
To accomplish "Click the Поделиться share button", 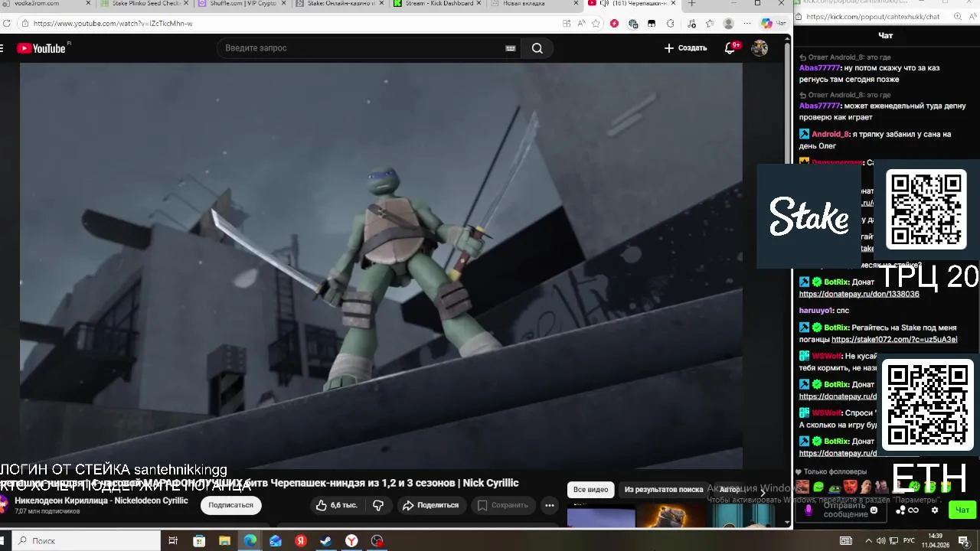I will [430, 505].
